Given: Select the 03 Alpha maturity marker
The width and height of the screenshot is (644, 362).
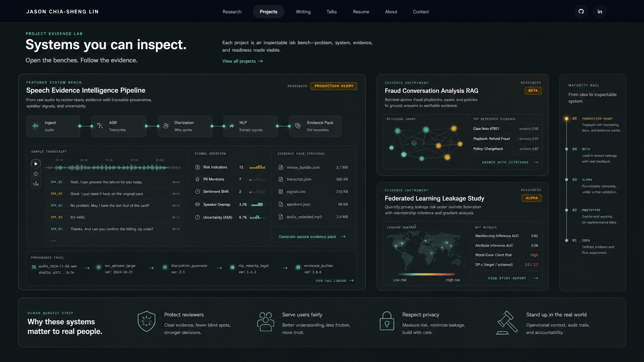Looking at the screenshot, I should pyautogui.click(x=567, y=180).
